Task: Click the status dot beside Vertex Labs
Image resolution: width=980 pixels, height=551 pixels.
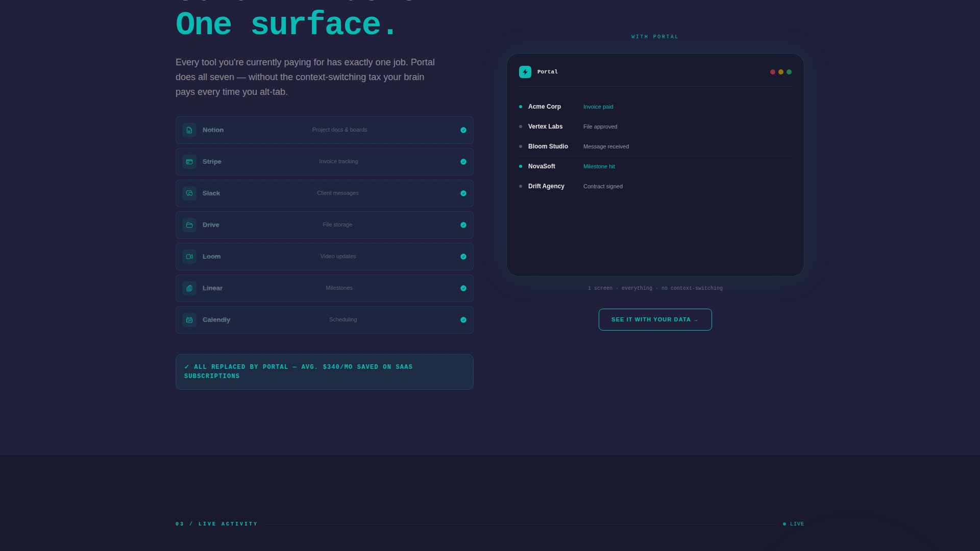Action: click(x=521, y=127)
